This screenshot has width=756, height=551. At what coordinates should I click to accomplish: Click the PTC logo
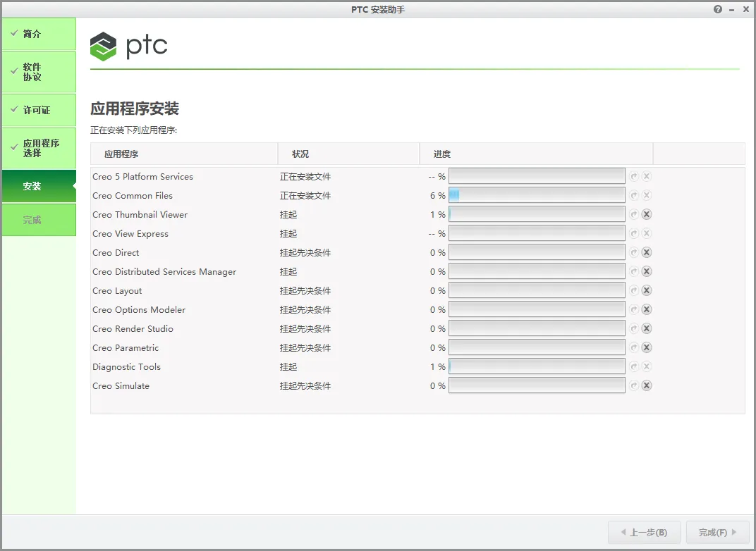coord(129,47)
